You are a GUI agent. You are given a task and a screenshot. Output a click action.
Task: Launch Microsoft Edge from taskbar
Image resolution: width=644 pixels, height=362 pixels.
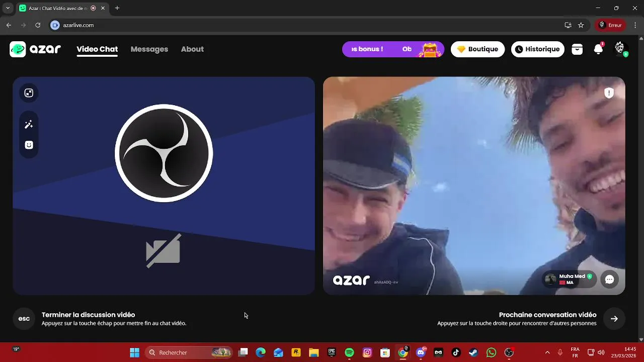point(261,352)
